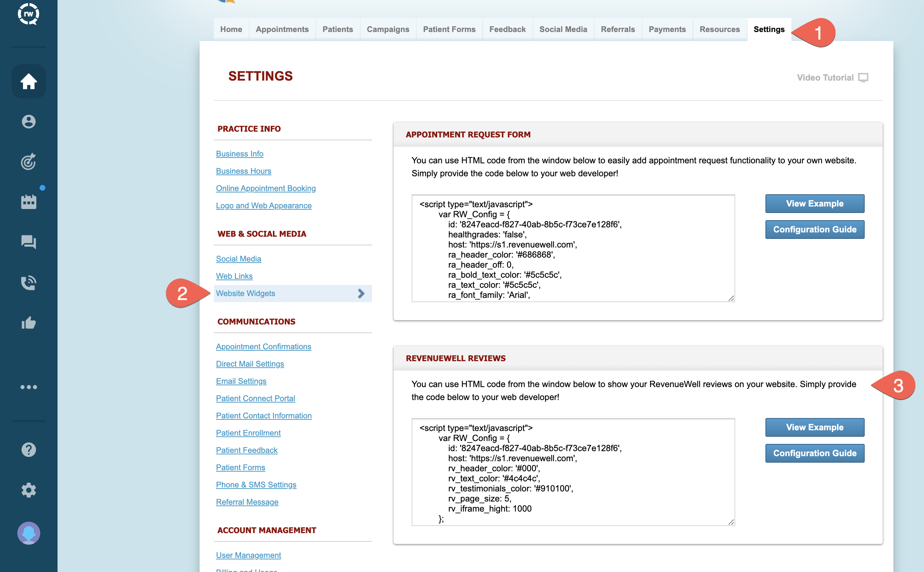This screenshot has width=924, height=572.
Task: Open Configuration Guide for RevenueWell Reviews
Action: 814,453
